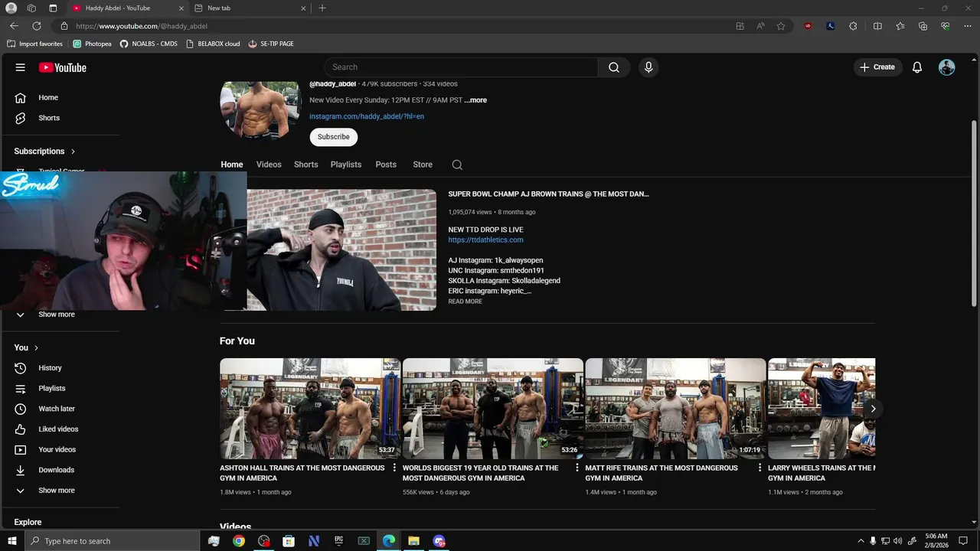Switch to the channel Shorts tab

tap(306, 165)
